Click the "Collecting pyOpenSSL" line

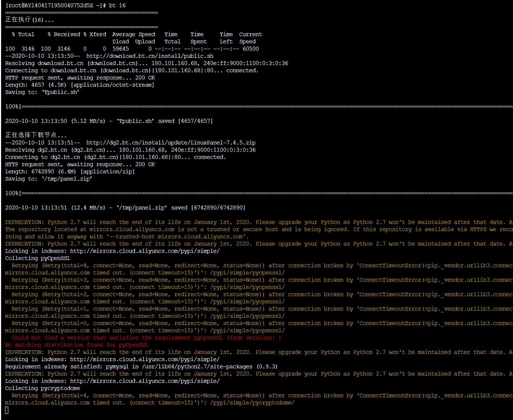(x=38, y=258)
